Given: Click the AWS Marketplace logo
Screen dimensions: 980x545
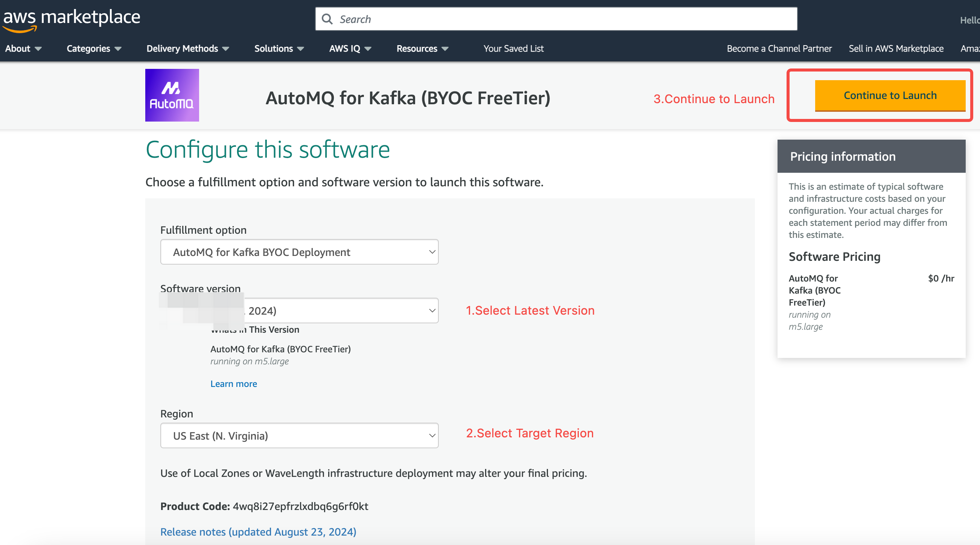Looking at the screenshot, I should 72,18.
